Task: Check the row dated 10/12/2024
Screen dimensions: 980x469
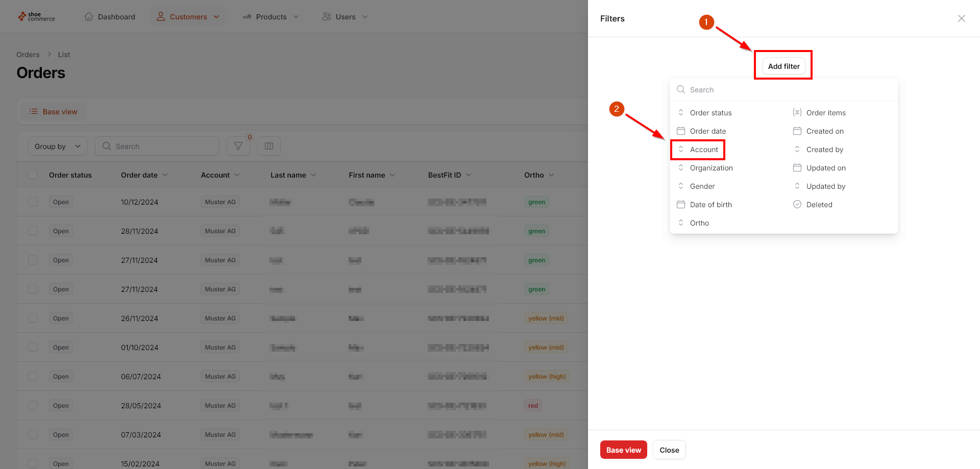Action: (33, 202)
